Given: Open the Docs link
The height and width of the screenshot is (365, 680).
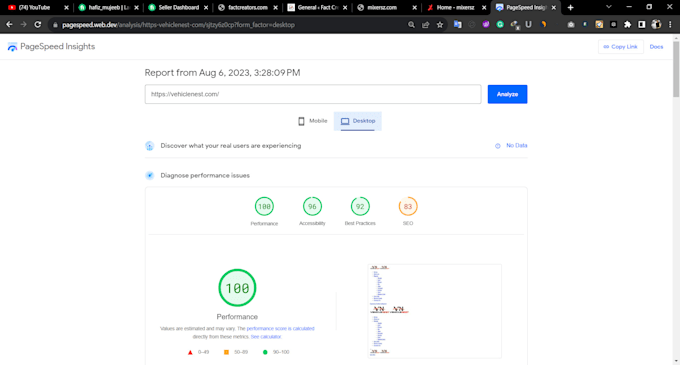Looking at the screenshot, I should click(x=656, y=47).
